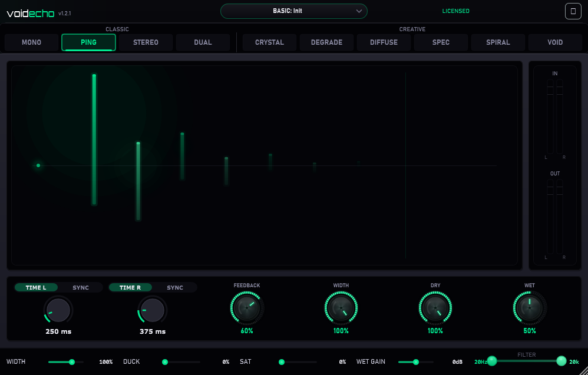
Task: Switch to STEREO delay mode
Action: pos(146,42)
